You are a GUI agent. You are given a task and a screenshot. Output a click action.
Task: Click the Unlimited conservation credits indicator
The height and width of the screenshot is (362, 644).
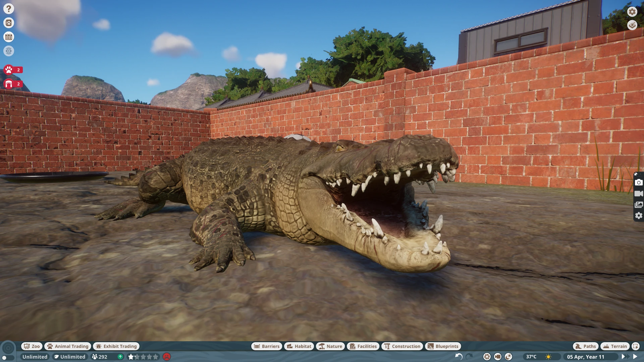pyautogui.click(x=70, y=357)
